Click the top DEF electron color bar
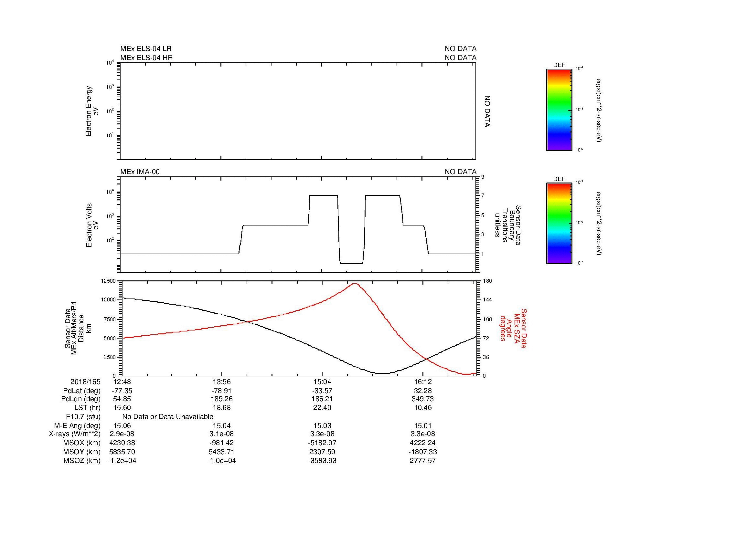This screenshot has width=756, height=534. point(559,110)
